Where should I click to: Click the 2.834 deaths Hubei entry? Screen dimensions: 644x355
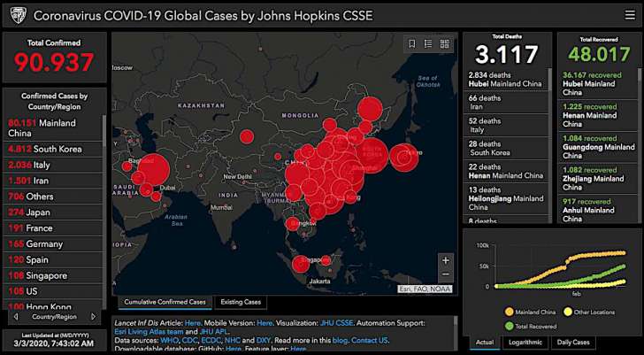click(x=506, y=80)
